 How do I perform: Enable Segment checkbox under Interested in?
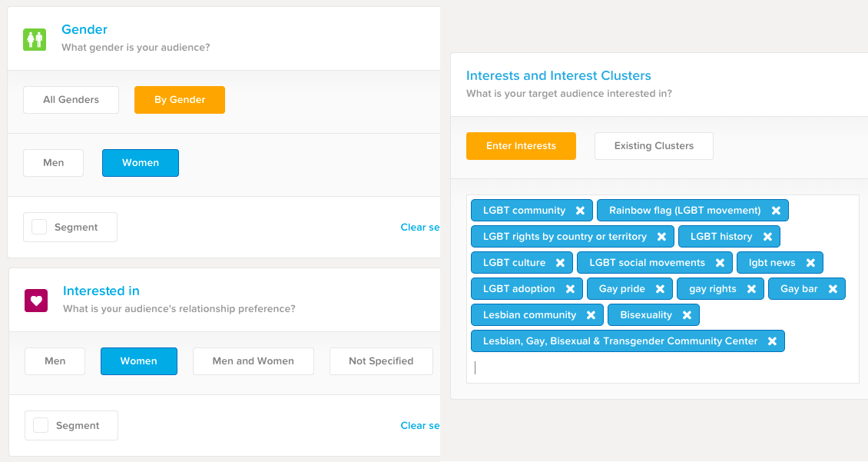tap(41, 426)
